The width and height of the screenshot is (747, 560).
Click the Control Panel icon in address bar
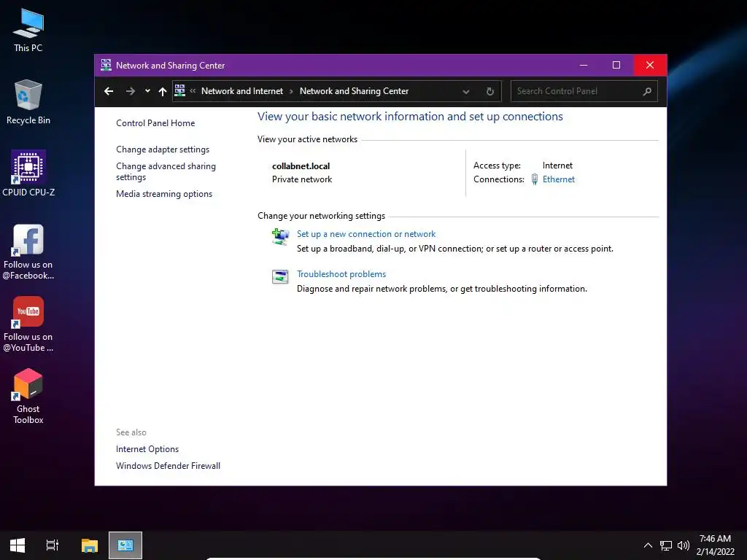(180, 90)
